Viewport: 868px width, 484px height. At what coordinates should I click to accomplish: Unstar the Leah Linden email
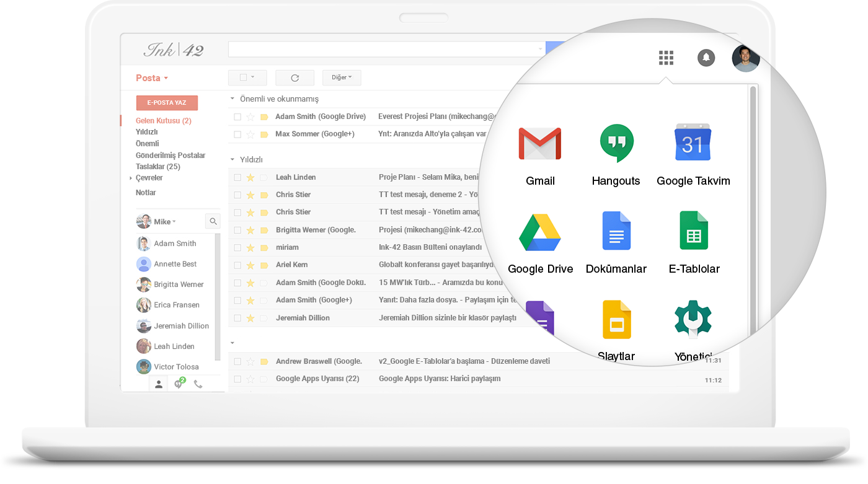(x=250, y=177)
